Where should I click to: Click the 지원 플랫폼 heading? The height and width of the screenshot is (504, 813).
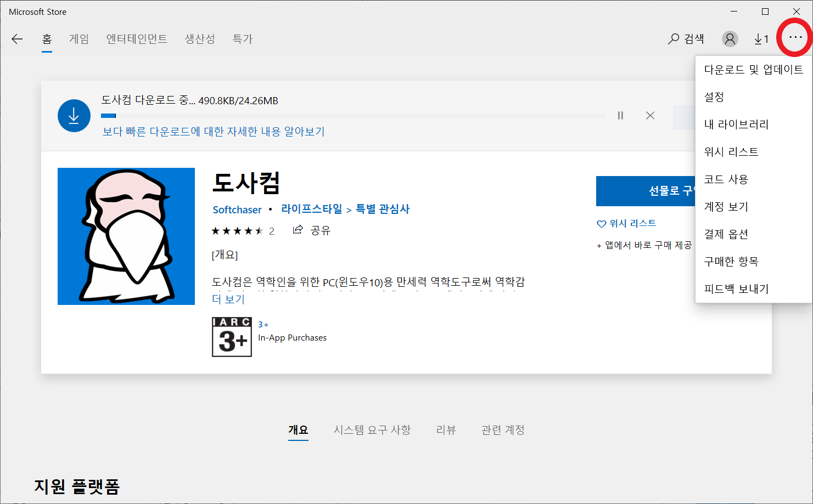pyautogui.click(x=77, y=486)
